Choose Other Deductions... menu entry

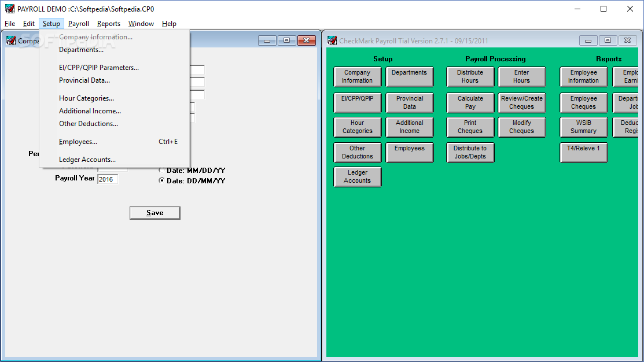tap(114, 124)
